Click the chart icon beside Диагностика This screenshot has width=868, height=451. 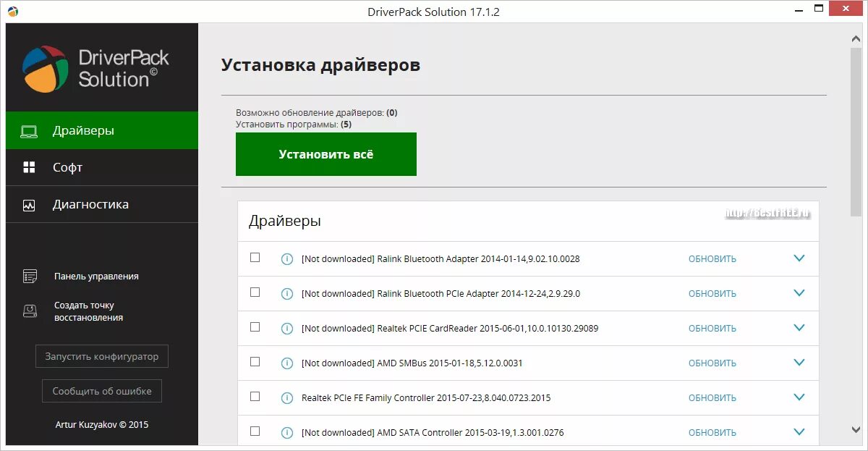coord(29,205)
